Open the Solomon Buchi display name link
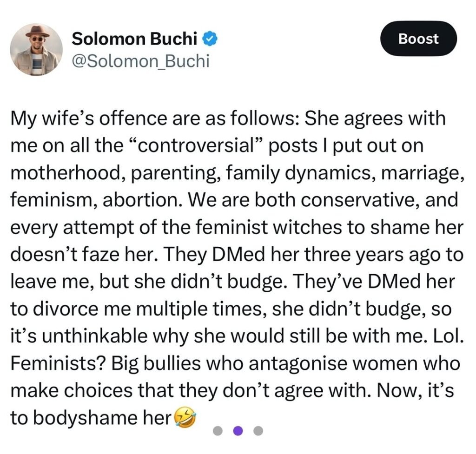Image resolution: width=476 pixels, height=454 pixels. pyautogui.click(x=134, y=39)
